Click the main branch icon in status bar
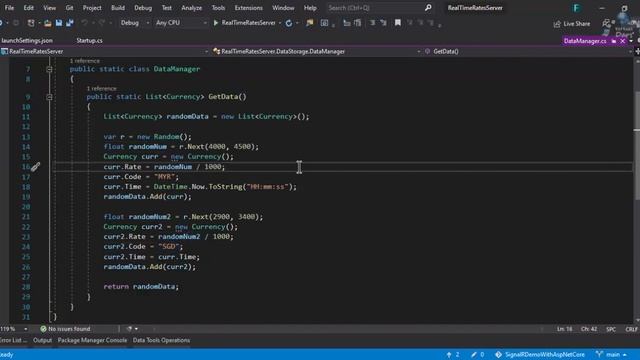 (x=599, y=354)
